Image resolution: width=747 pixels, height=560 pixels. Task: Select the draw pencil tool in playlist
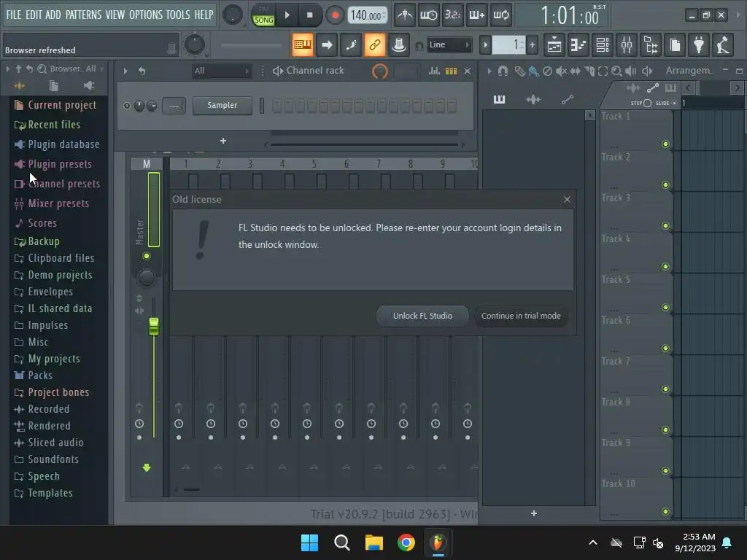[x=519, y=71]
